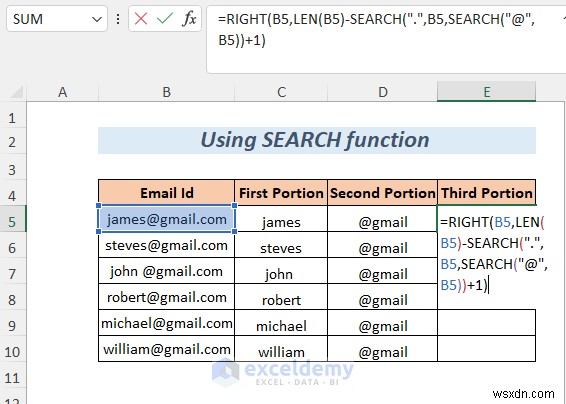Select cell with michael@gmail.com
This screenshot has height=404, width=566.
[x=166, y=323]
